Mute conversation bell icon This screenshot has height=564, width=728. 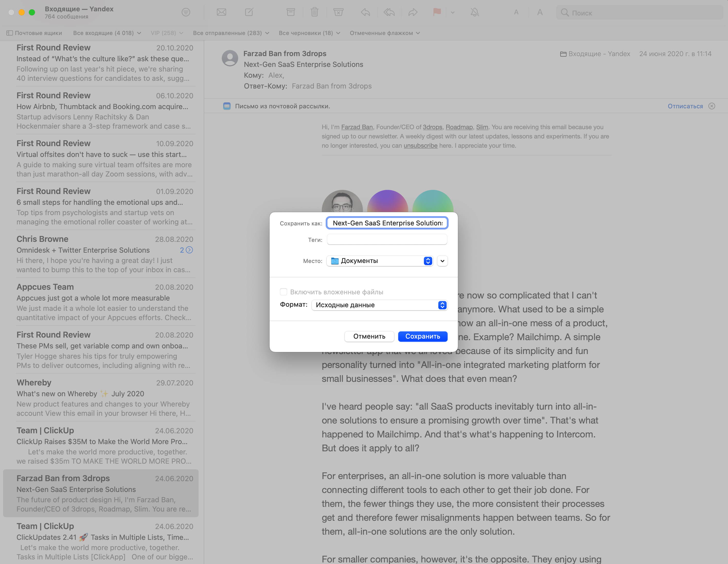[475, 12]
